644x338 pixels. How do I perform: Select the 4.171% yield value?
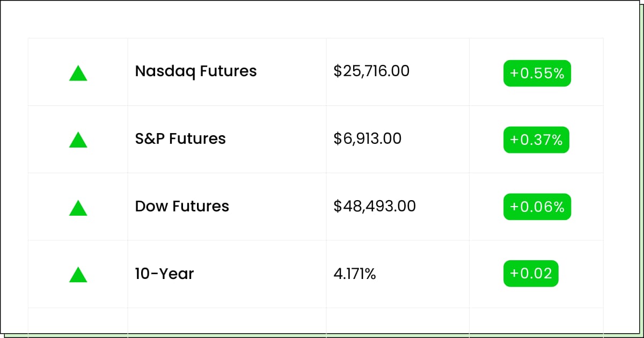[x=355, y=274]
